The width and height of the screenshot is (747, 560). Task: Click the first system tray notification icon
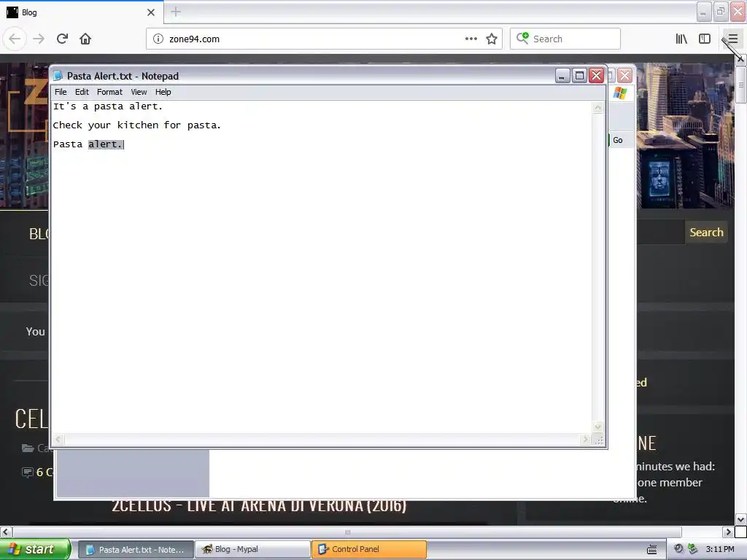(678, 549)
